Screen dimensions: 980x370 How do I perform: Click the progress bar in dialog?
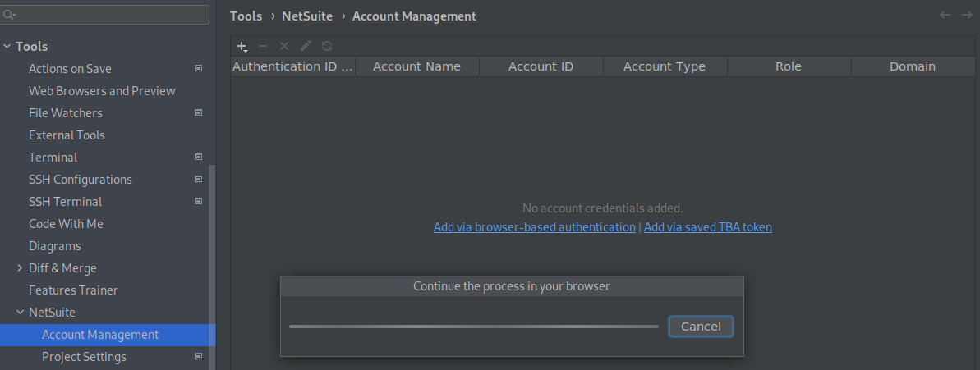(474, 327)
